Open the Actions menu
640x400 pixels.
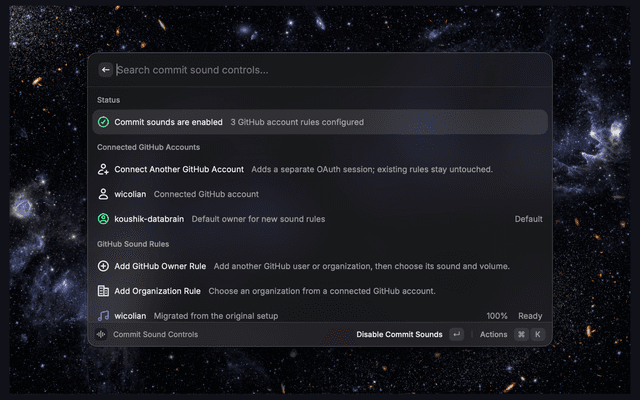tap(493, 334)
